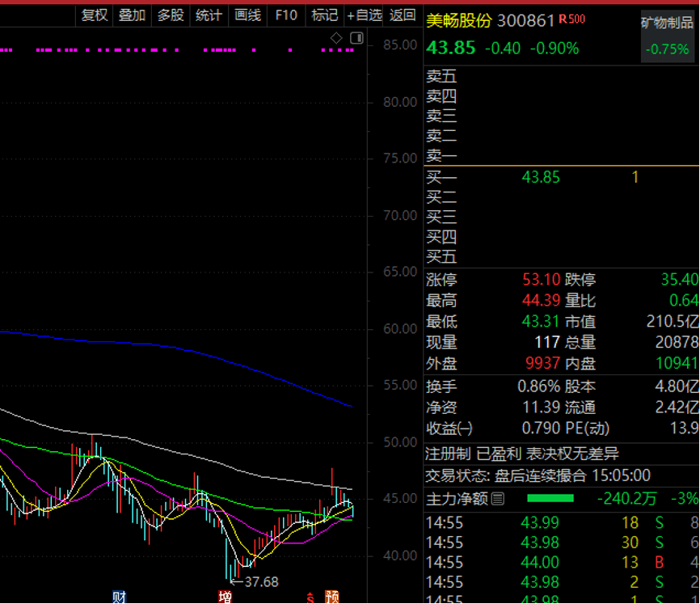The image size is (700, 604).
Task: Open the 复权 price adjustment menu
Action: (x=95, y=15)
